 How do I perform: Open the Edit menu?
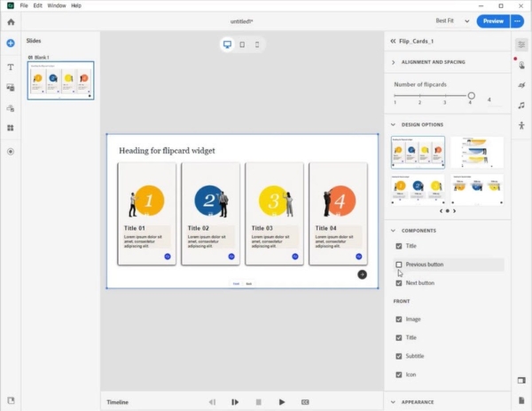[38, 5]
